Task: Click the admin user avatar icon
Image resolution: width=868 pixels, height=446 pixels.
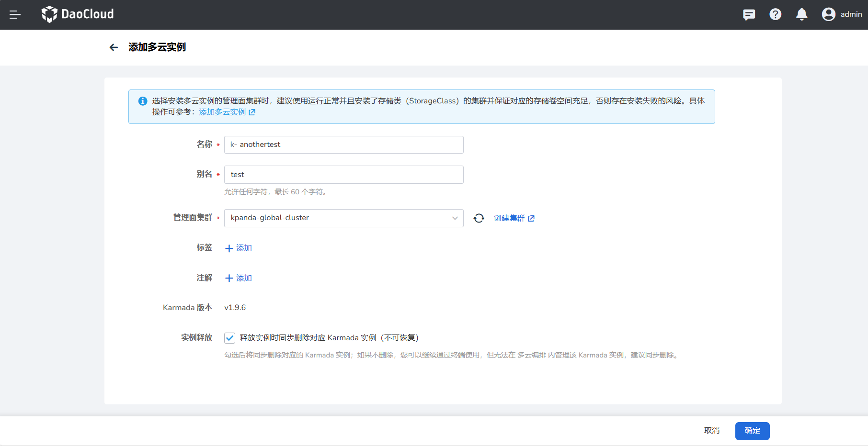Action: click(828, 15)
